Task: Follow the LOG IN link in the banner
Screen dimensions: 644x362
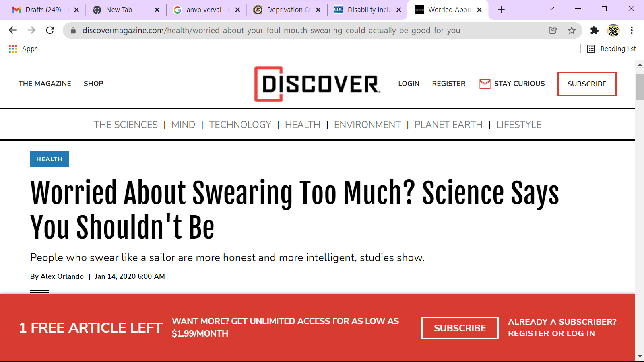Action: [x=581, y=333]
